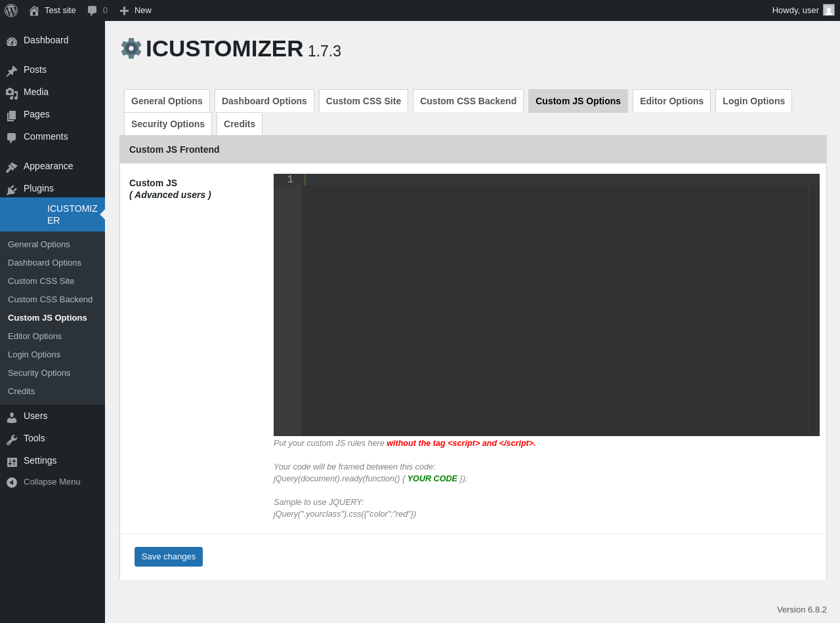Click the Appearance paintbrush icon
The image size is (840, 623).
[12, 167]
